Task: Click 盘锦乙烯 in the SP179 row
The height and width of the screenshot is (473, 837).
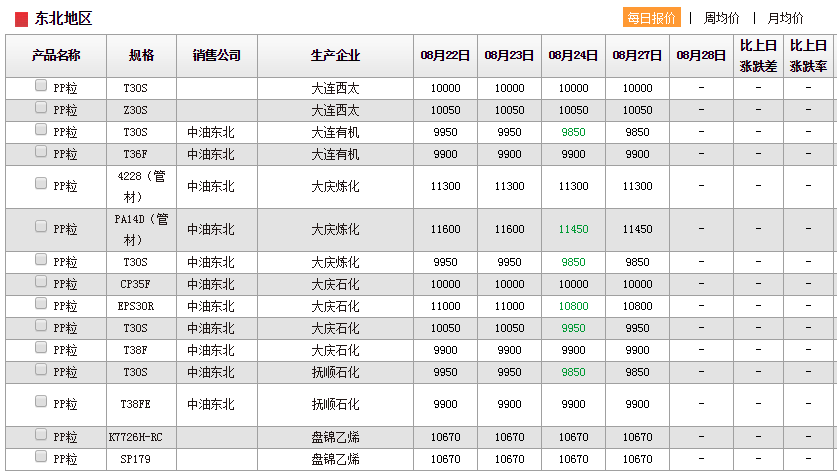Action: tap(335, 459)
